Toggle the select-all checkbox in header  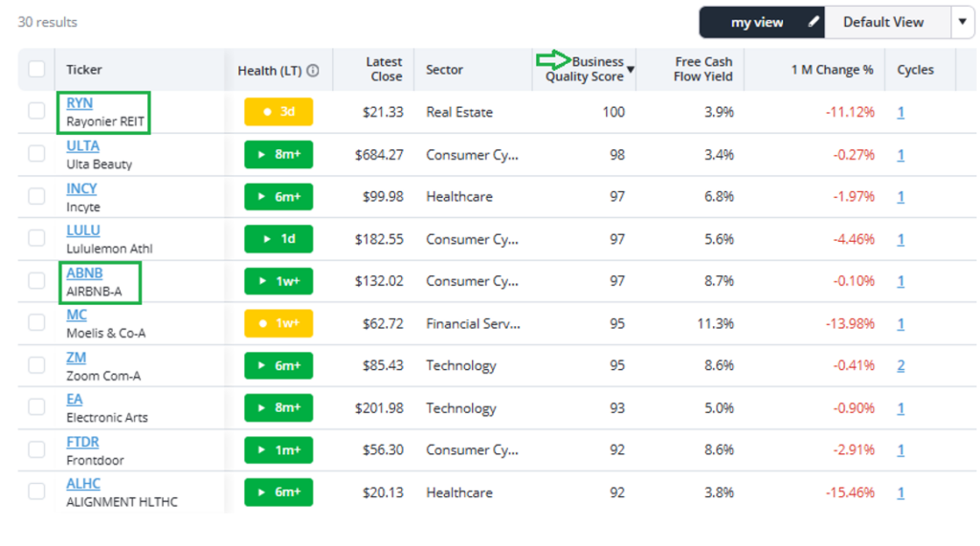tap(36, 69)
